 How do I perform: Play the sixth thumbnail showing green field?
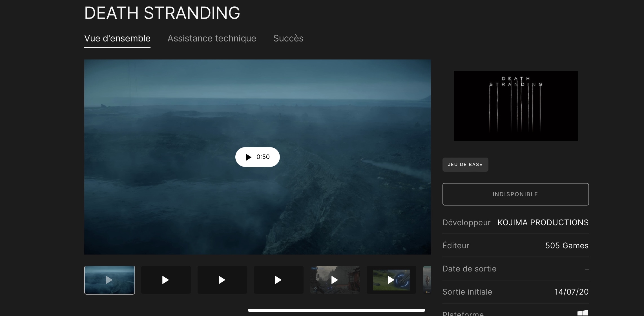point(391,280)
